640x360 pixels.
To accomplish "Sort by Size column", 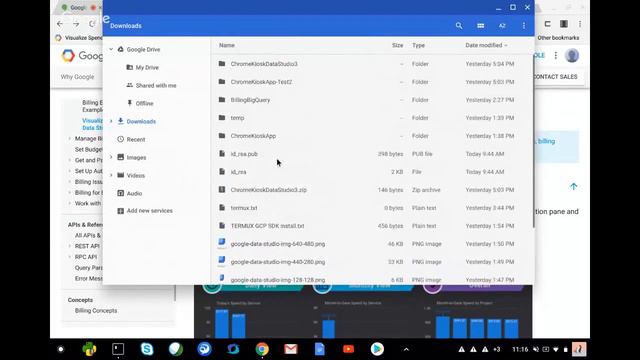I will (398, 45).
